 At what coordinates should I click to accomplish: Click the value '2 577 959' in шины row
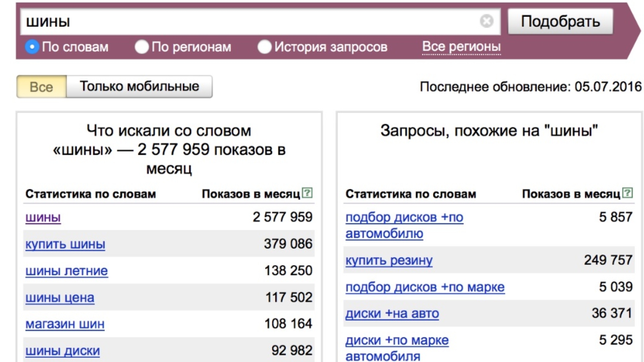coord(283,217)
